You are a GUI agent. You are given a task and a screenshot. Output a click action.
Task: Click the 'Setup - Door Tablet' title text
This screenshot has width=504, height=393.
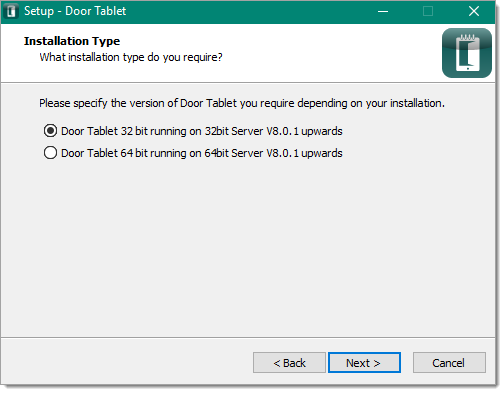click(75, 11)
